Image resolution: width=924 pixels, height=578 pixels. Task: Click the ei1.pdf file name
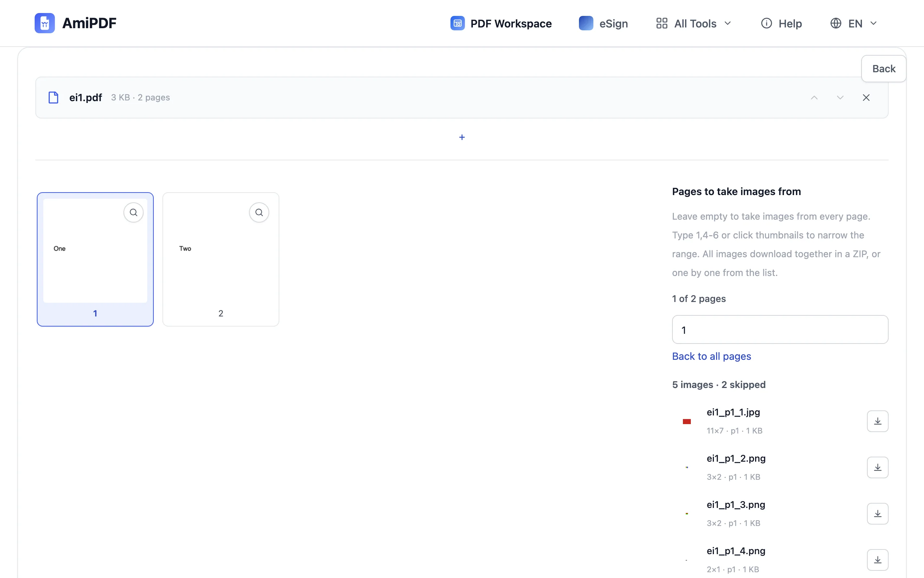[x=86, y=98]
